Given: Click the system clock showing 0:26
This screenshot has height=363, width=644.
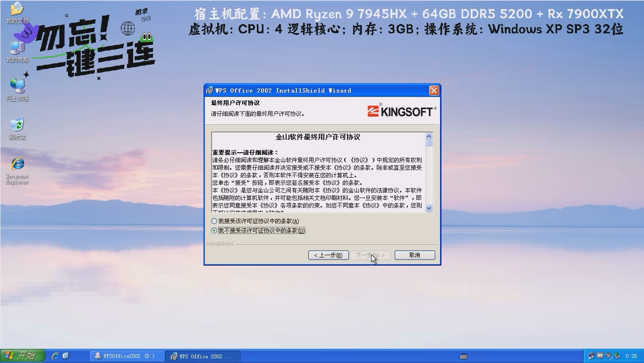Looking at the screenshot, I should click(x=631, y=356).
